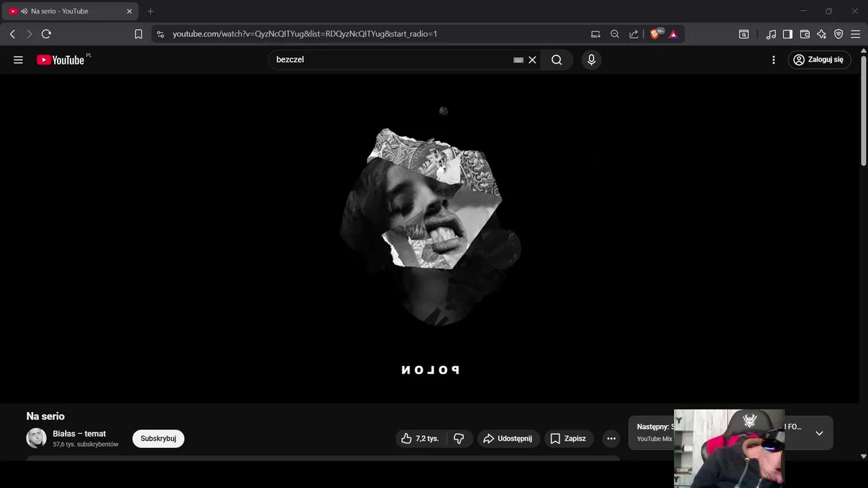Clear the search box with the X
868x488 pixels.
click(x=532, y=60)
